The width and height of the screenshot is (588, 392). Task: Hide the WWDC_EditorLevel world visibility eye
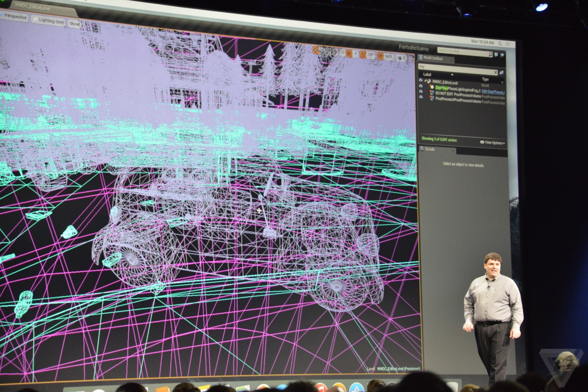tap(421, 81)
